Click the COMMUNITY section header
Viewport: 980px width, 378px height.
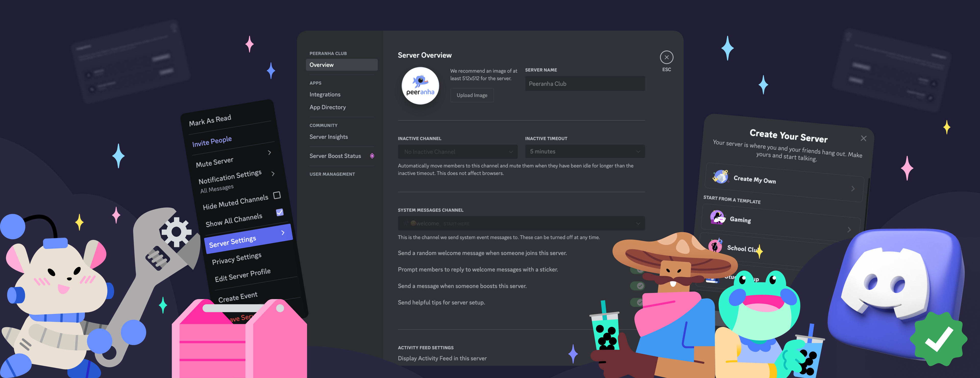[x=323, y=125]
